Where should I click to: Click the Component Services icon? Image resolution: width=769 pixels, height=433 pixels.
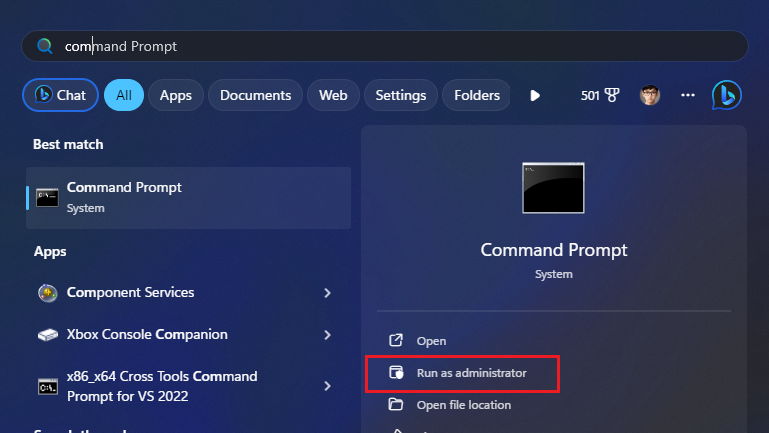[48, 293]
